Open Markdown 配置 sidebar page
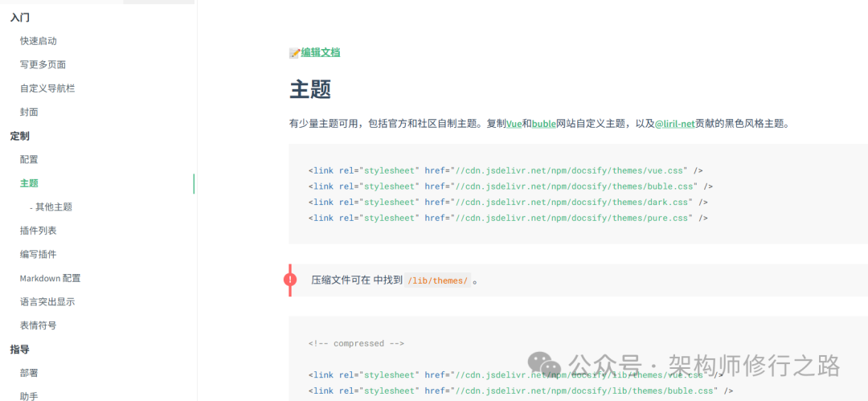 pyautogui.click(x=51, y=278)
